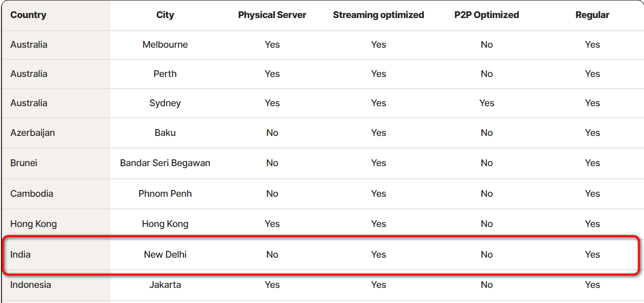The width and height of the screenshot is (644, 303).
Task: Select the Sydney city cell
Action: pos(165,103)
